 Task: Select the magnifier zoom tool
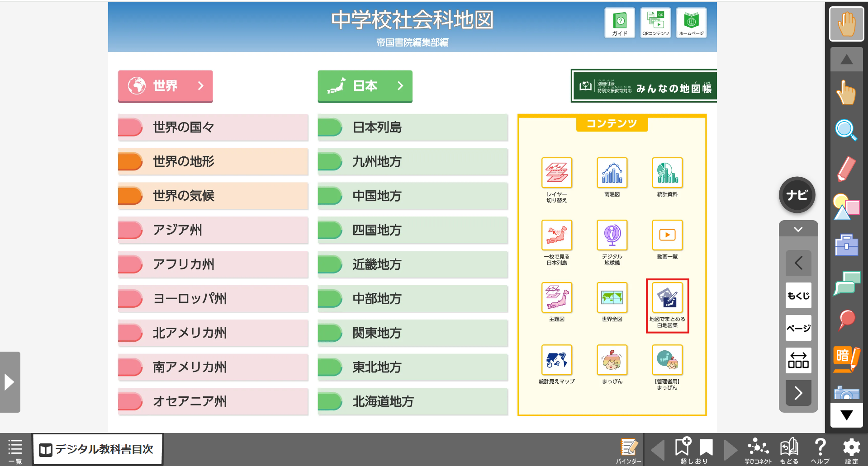846,131
